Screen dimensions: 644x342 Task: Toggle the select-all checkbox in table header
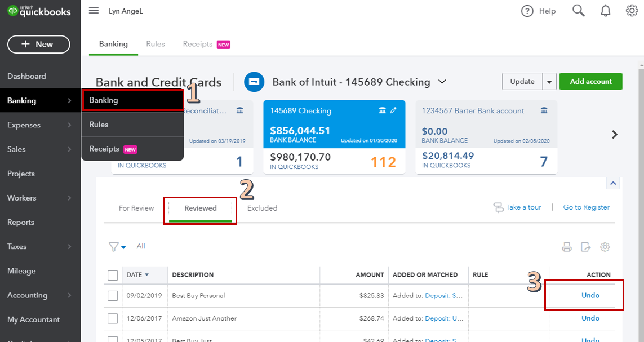point(113,275)
